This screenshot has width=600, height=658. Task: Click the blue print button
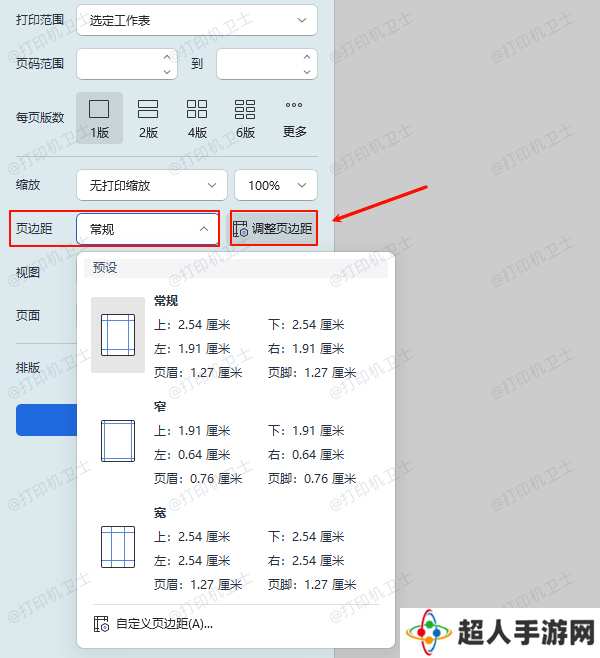47,420
